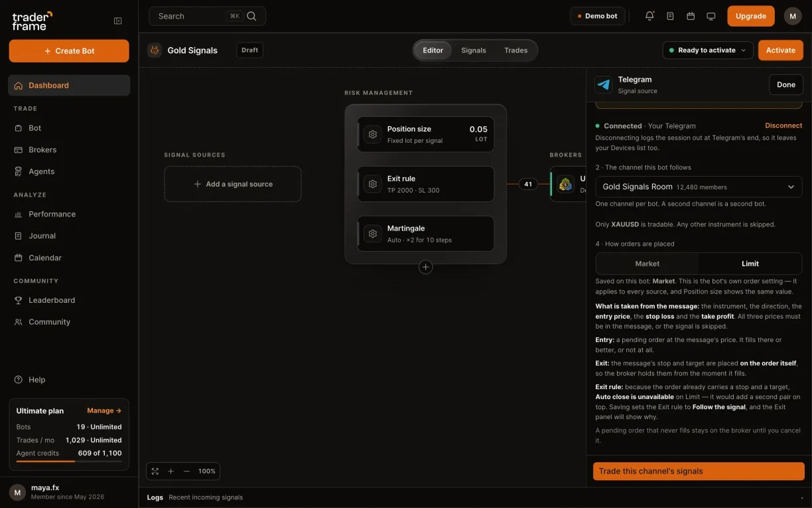Select Limit order placement

pyautogui.click(x=750, y=264)
